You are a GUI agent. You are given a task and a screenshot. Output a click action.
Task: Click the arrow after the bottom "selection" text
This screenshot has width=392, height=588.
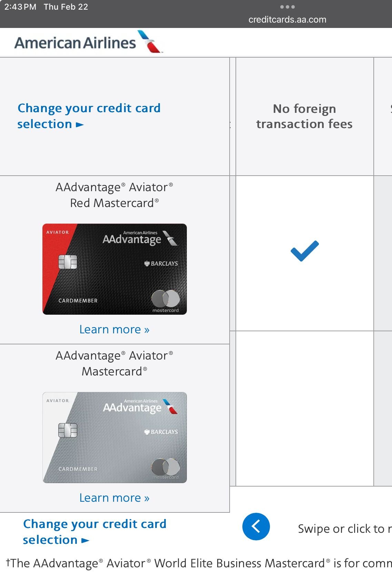point(86,540)
